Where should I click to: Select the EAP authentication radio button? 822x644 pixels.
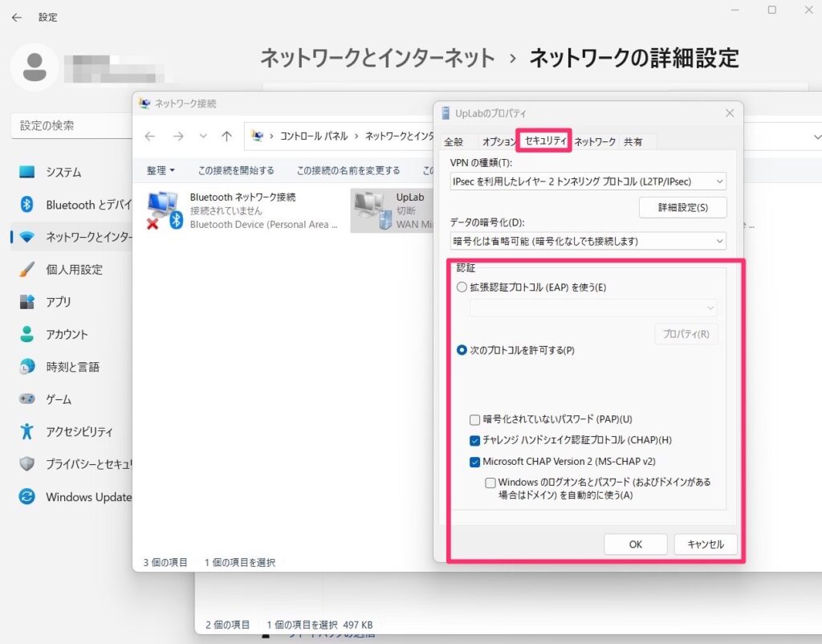pyautogui.click(x=462, y=287)
